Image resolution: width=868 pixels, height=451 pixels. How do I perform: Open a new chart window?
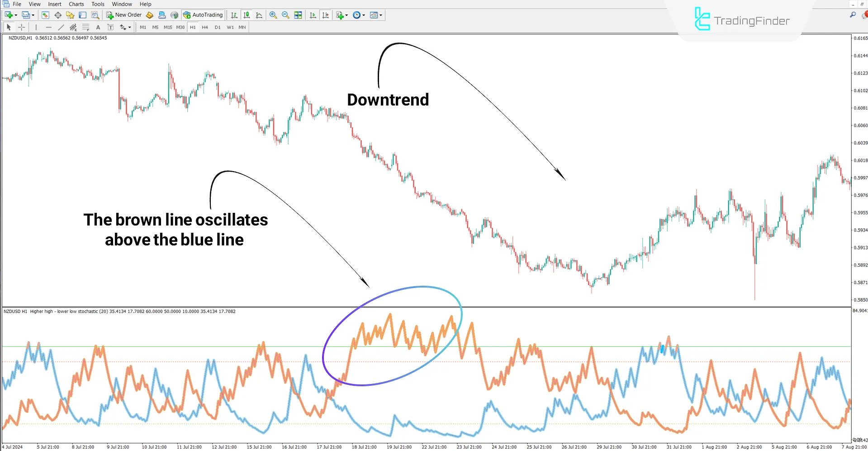pyautogui.click(x=8, y=15)
